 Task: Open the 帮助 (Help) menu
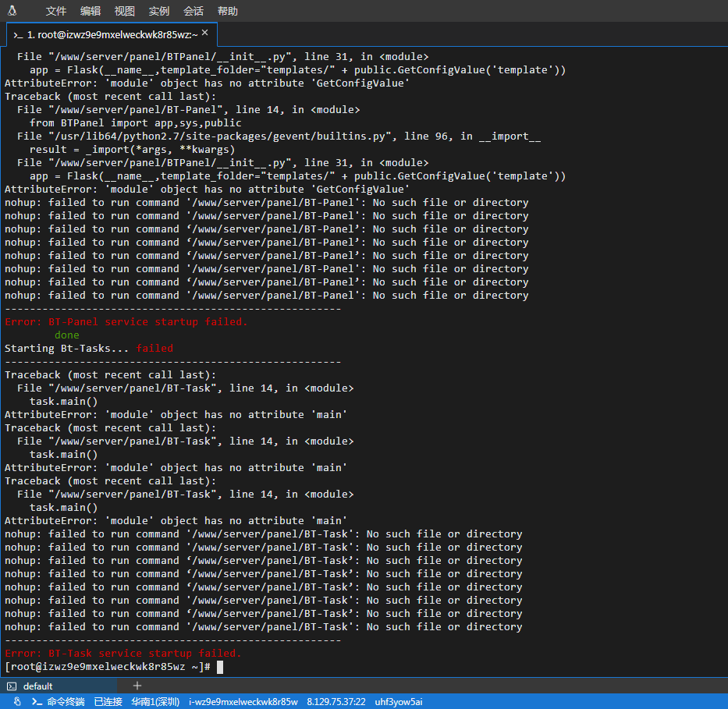coord(228,11)
